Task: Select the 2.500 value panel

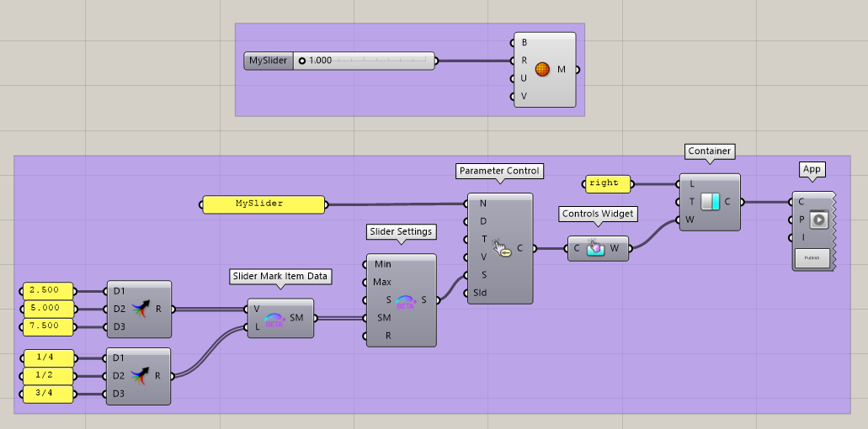Action: pos(48,291)
